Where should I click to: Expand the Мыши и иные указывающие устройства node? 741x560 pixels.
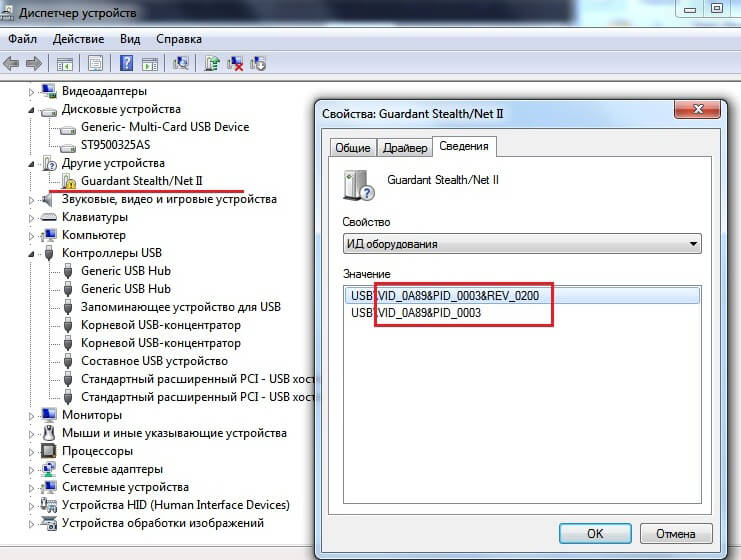tap(31, 434)
